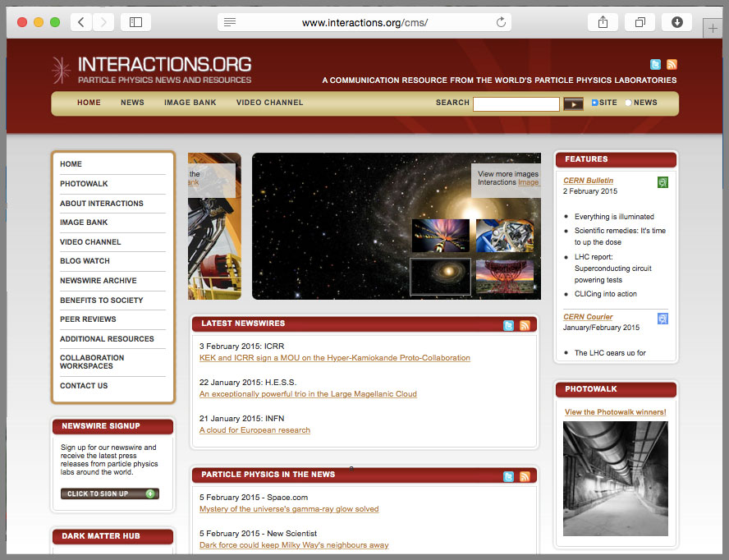Click 'Everything is illuminated' bullet text

(614, 217)
